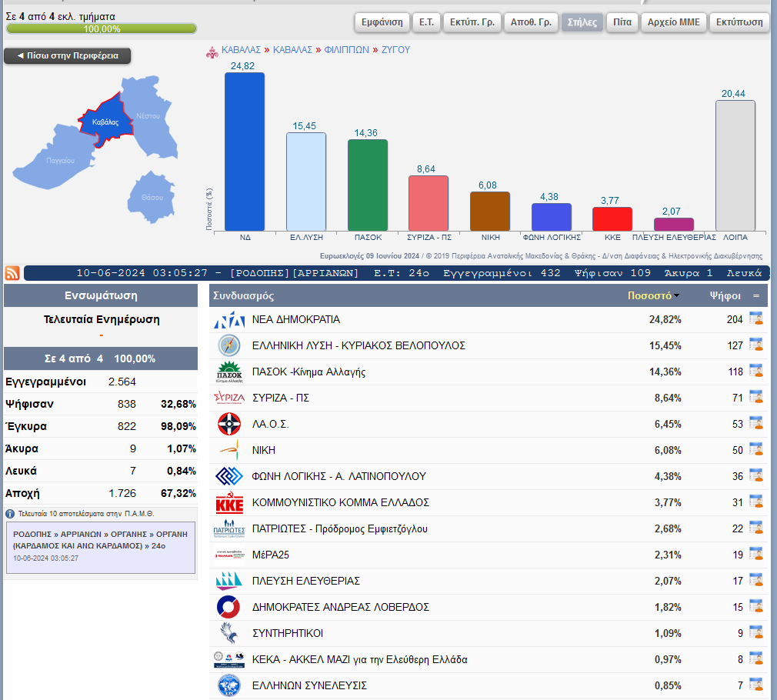Click the RSS feed icon
The height and width of the screenshot is (700, 777).
coord(12,273)
